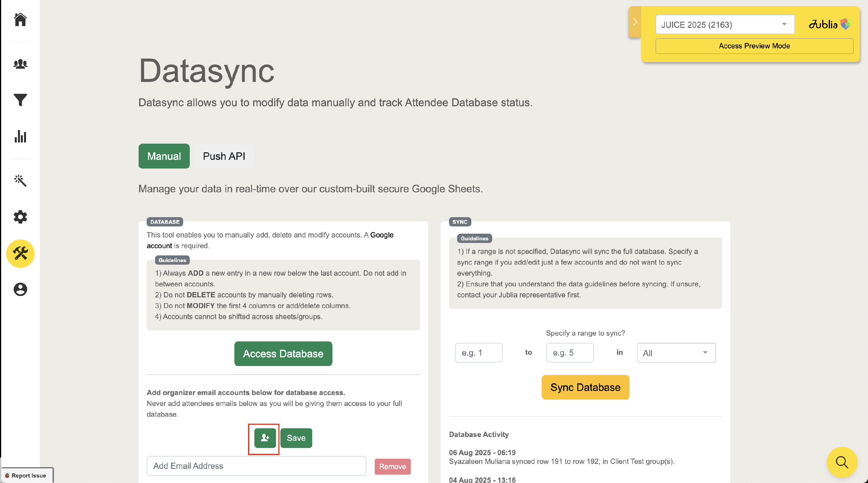Click the Specify a range to sync? label
Screen dimensions: 868x483
click(585, 333)
